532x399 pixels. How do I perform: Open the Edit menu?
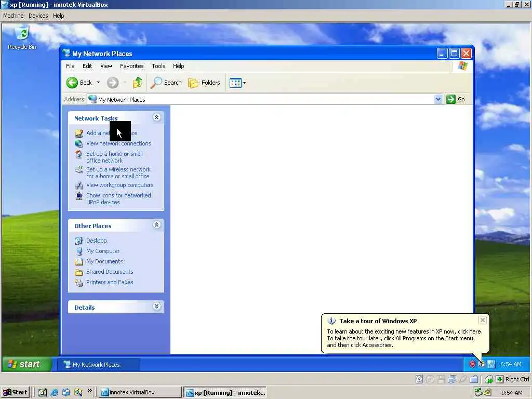point(87,66)
